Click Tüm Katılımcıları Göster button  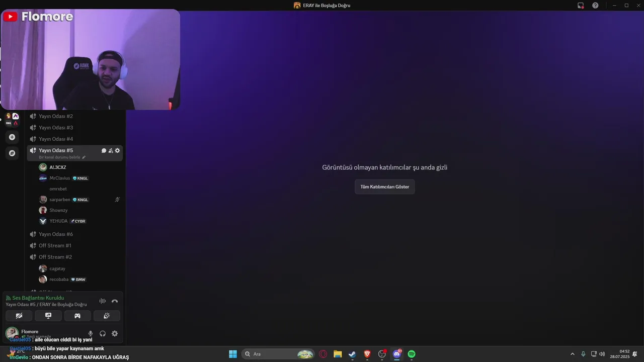coord(385,187)
